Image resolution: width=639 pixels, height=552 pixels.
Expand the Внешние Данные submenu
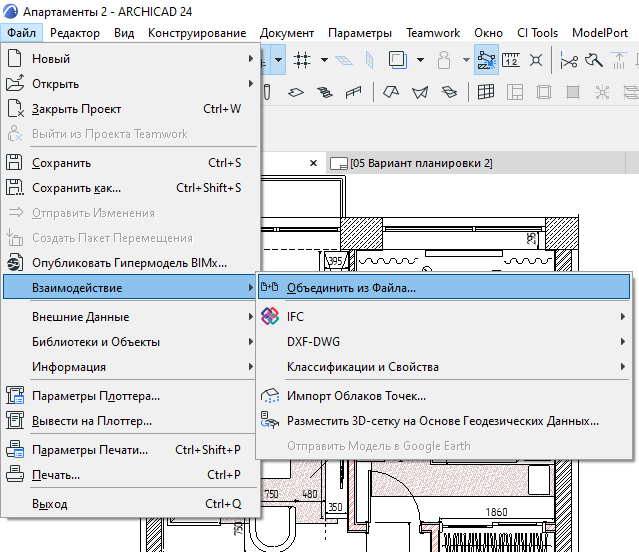[251, 317]
